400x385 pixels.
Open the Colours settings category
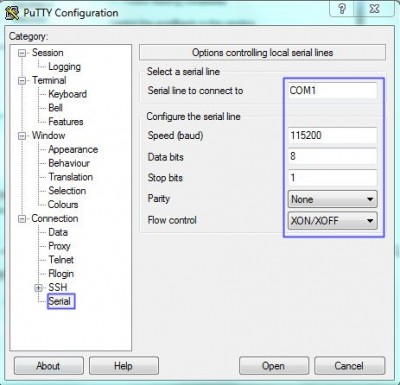pyautogui.click(x=63, y=204)
